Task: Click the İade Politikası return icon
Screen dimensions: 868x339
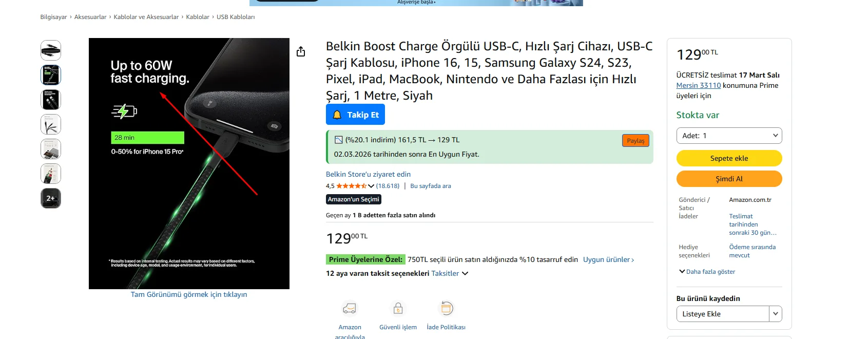Action: coord(447,308)
